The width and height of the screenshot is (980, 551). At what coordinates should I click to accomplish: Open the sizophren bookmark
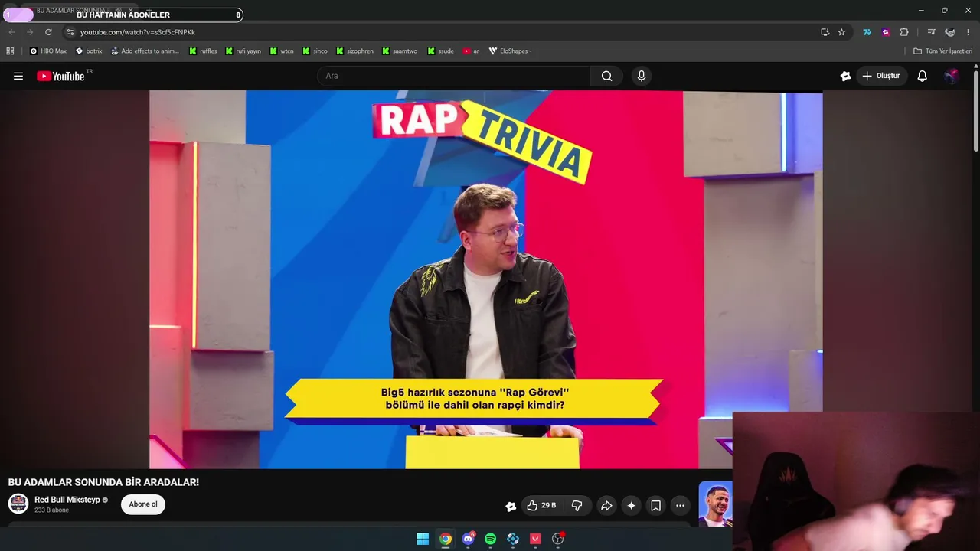[x=354, y=51]
